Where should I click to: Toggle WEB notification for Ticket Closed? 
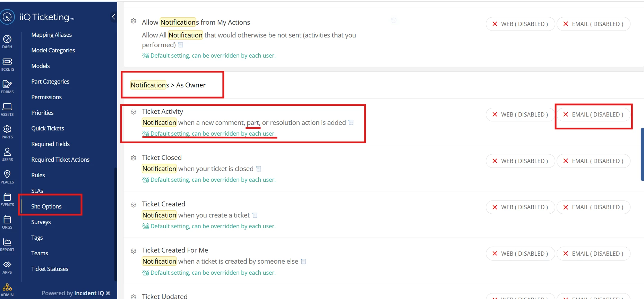pyautogui.click(x=520, y=161)
